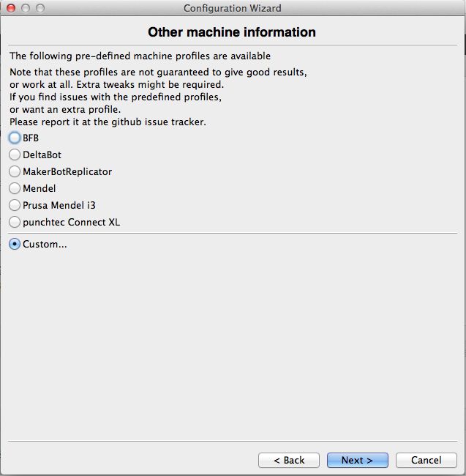Click the 'Configuration Wizard' title text
466x476 pixels.
233,8
